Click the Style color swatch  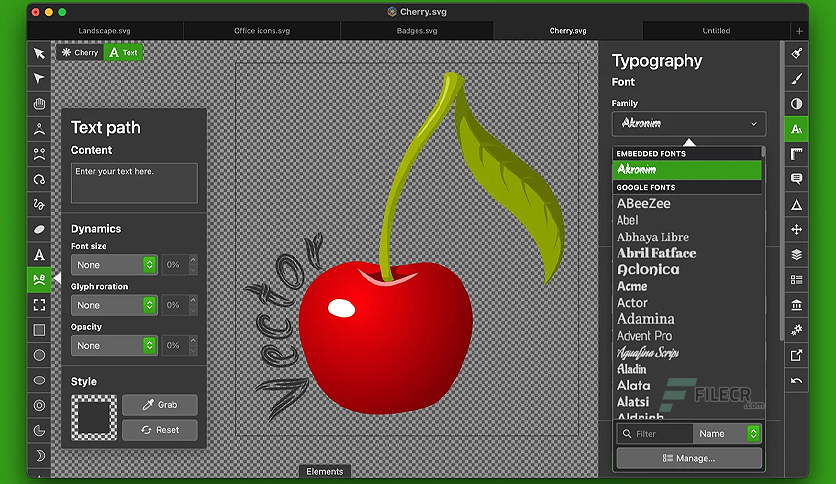coord(94,417)
